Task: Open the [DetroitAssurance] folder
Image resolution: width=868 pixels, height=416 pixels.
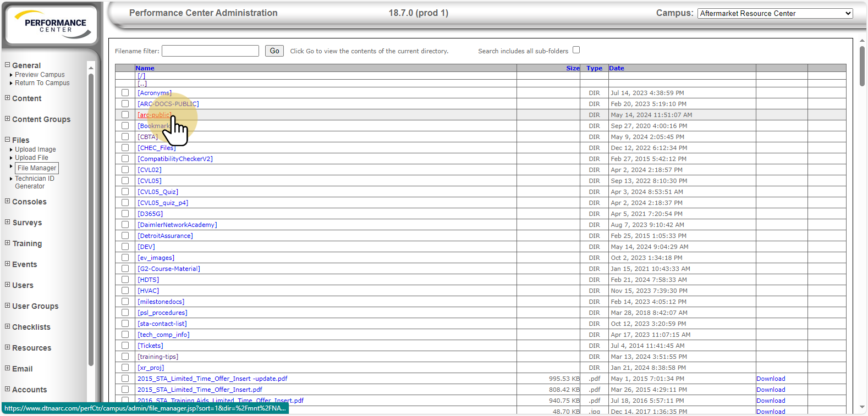Action: pyautogui.click(x=165, y=236)
